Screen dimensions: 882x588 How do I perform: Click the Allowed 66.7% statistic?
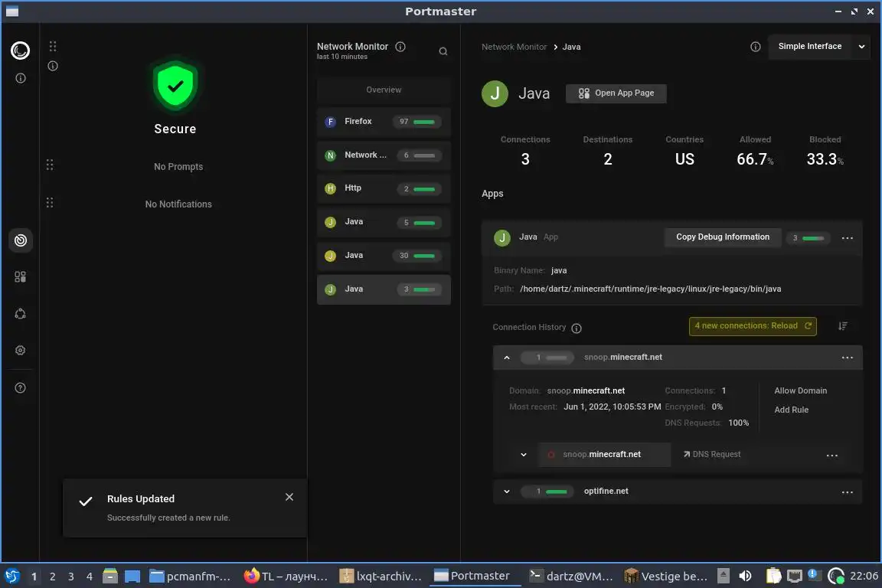755,151
